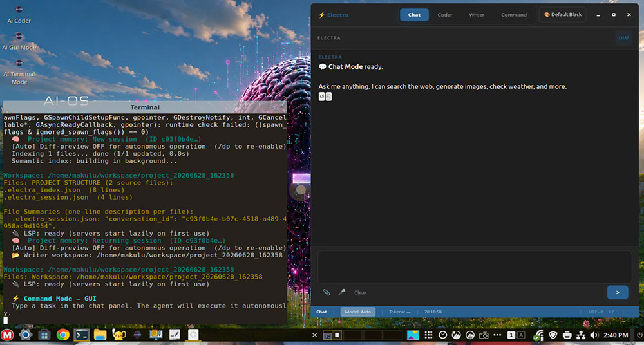644x345 pixels.
Task: Click the wired network tray icon
Action: (582, 335)
